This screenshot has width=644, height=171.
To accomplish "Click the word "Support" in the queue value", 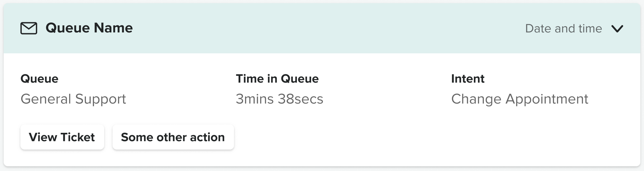I will [x=101, y=99].
